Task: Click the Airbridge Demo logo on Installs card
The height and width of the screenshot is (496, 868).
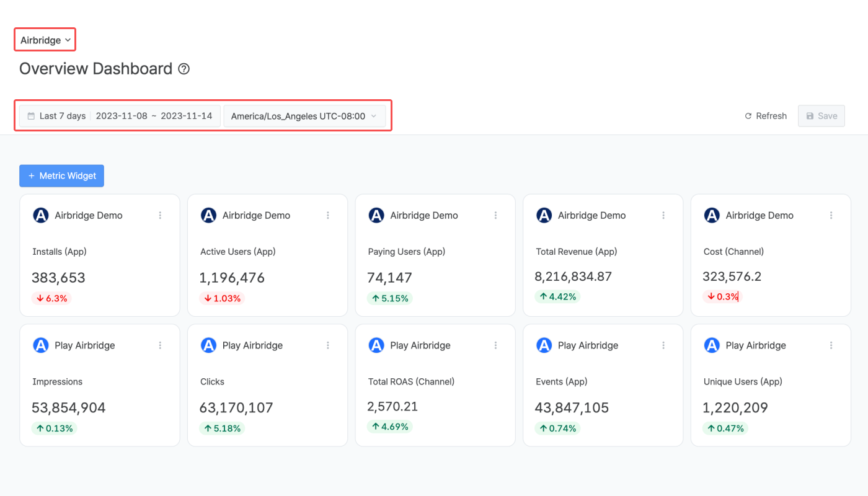Action: pyautogui.click(x=41, y=215)
